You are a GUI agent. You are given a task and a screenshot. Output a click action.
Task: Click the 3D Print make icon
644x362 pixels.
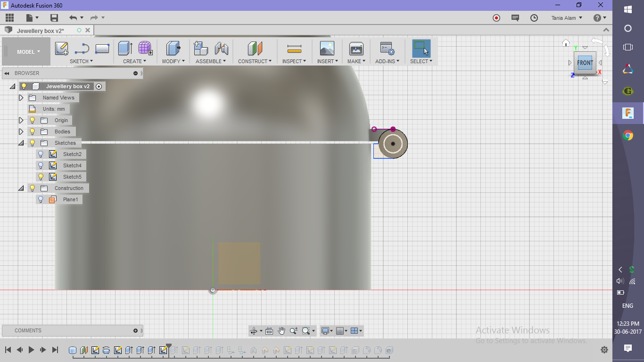click(356, 49)
